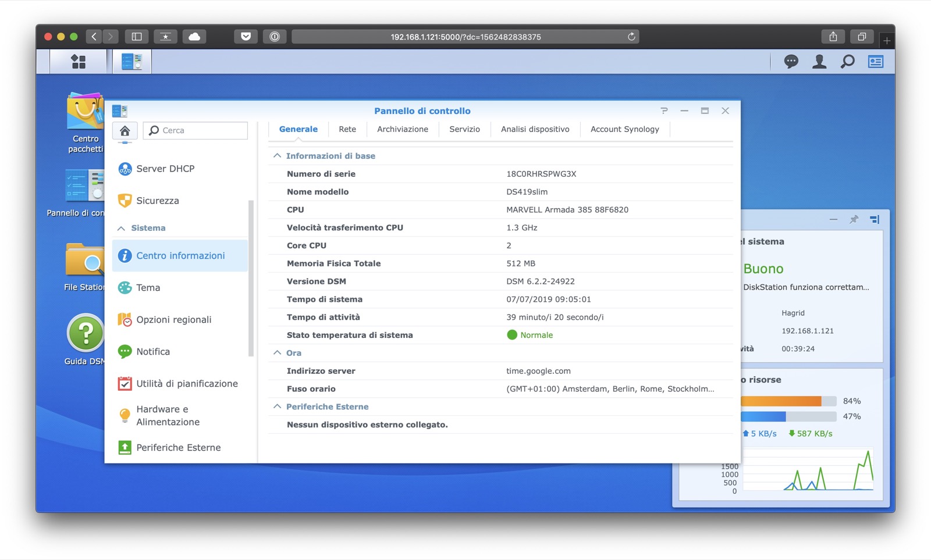
Task: Open the notifications speech bubble icon
Action: 791,61
